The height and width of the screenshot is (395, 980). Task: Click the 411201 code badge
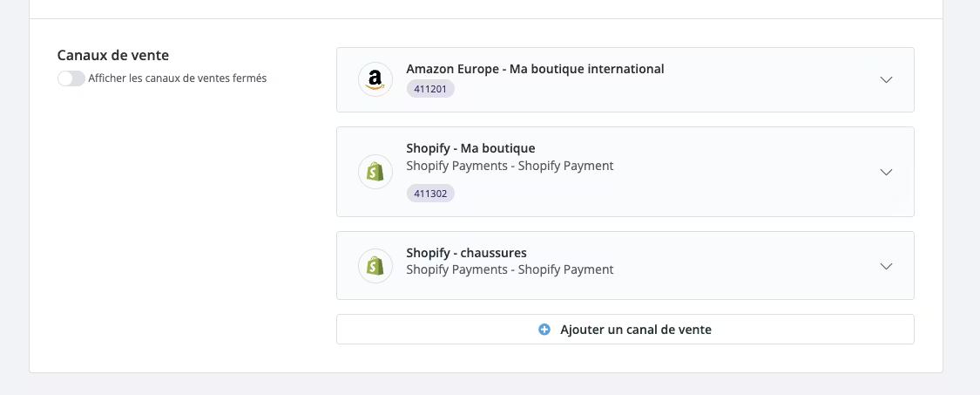pos(430,89)
